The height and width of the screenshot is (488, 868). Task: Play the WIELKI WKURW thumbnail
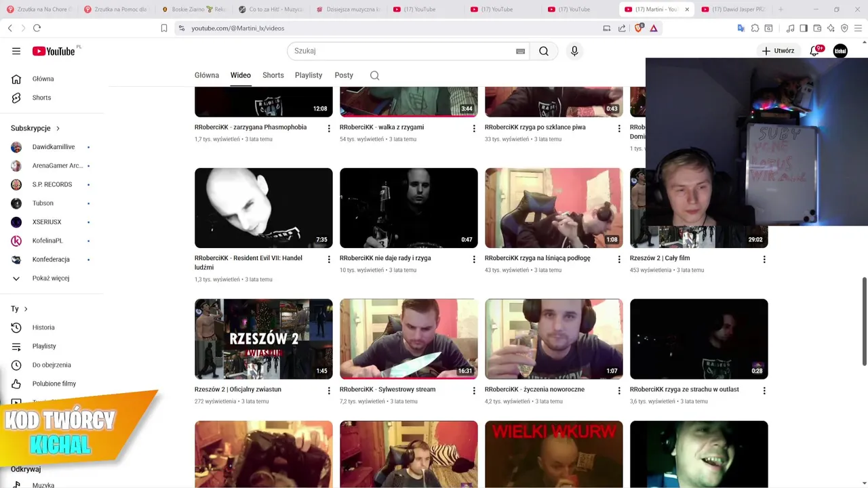tap(554, 454)
